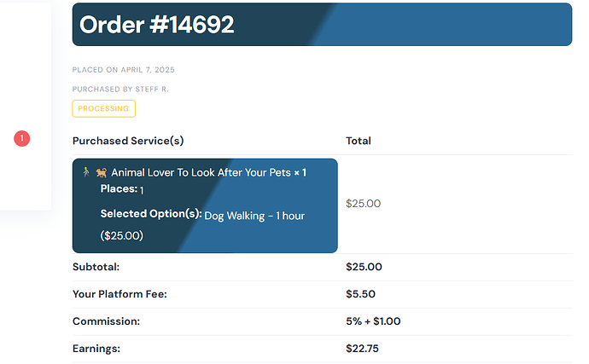Click the Your Platform Fee $5.50 amount
The height and width of the screenshot is (364, 589).
[360, 294]
